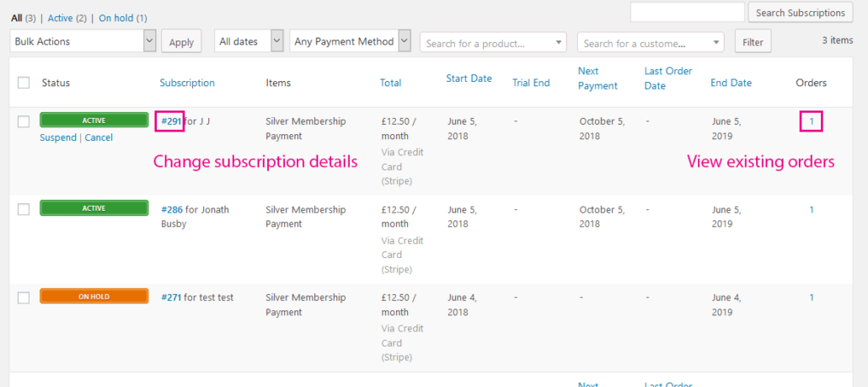Tick the select-all checkbox in table header

pyautogui.click(x=24, y=83)
